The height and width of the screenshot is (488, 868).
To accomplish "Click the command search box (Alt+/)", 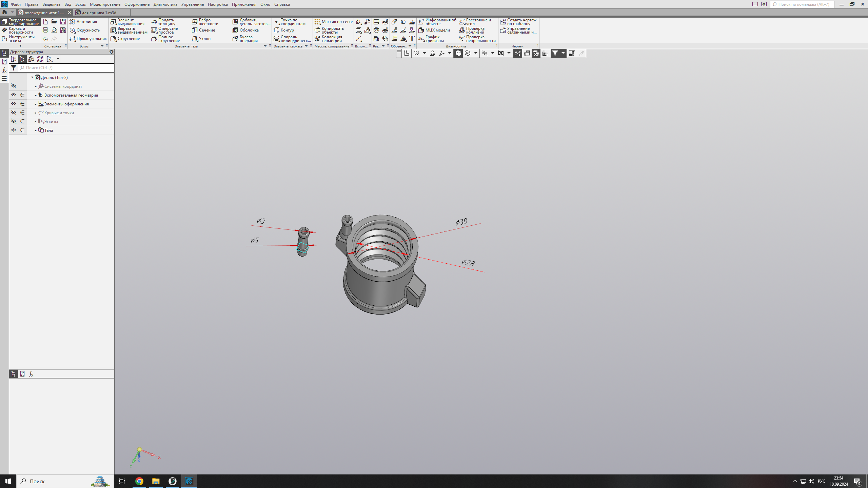I will [x=802, y=4].
